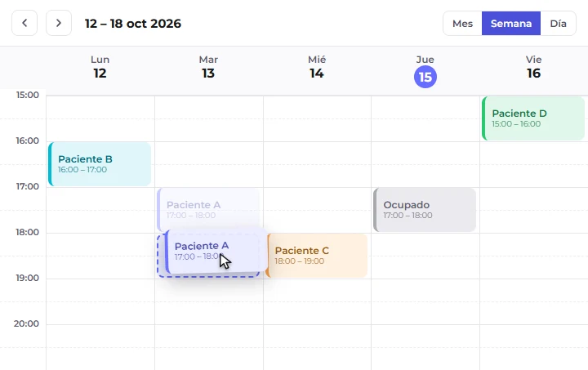Click the 20:00 time label

click(26, 323)
